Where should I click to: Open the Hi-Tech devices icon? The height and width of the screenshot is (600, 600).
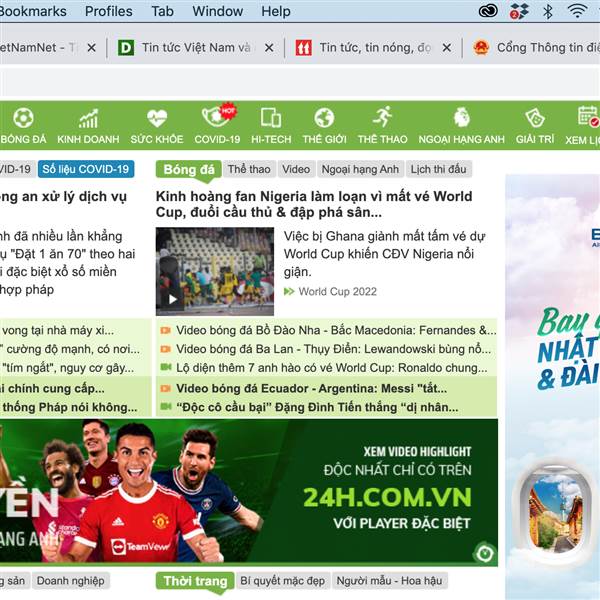click(x=271, y=117)
